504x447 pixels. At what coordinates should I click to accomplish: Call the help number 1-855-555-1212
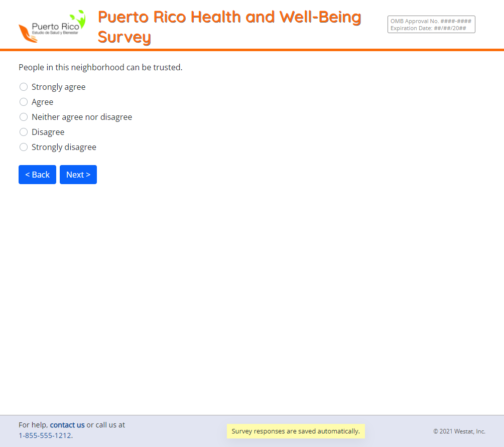click(x=45, y=435)
